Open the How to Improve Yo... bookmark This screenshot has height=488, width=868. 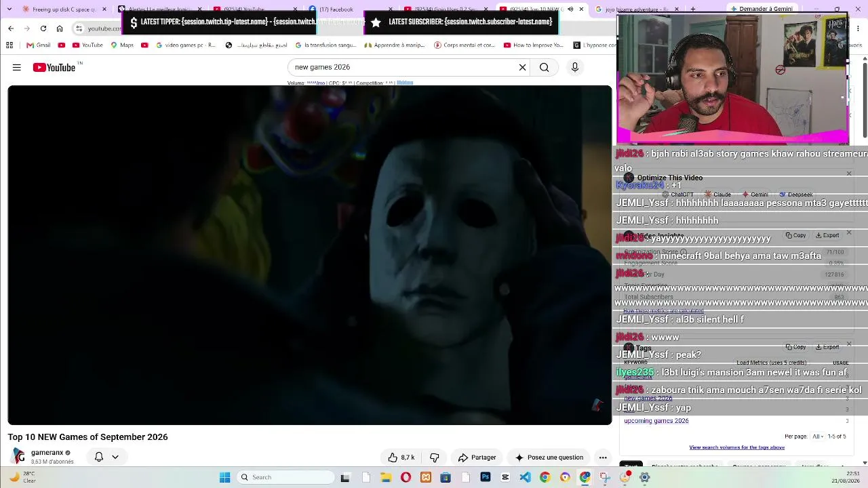534,45
